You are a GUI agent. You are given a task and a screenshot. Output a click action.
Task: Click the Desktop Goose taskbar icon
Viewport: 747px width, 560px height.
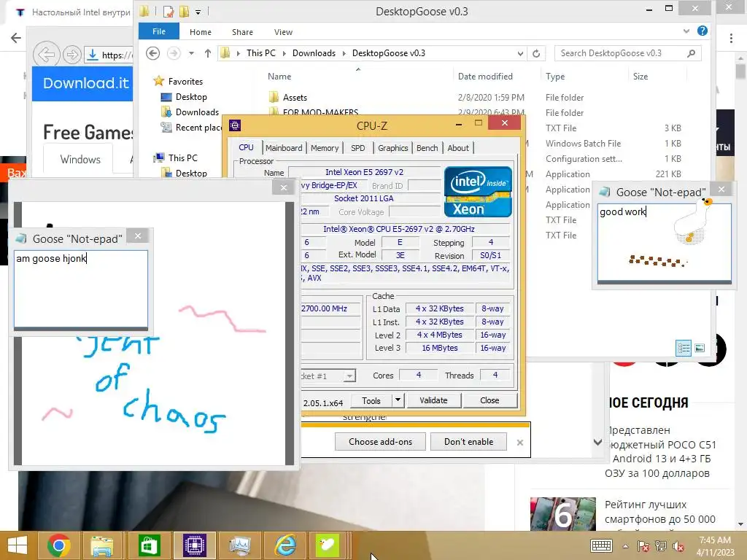pos(328,545)
